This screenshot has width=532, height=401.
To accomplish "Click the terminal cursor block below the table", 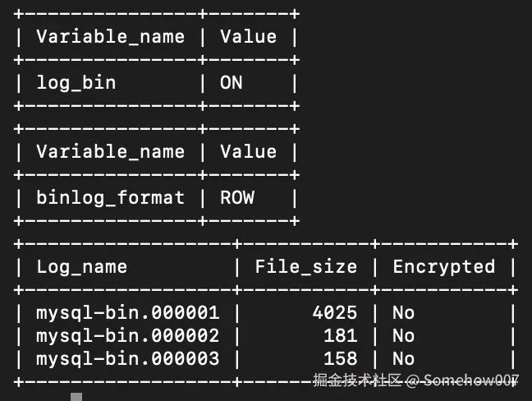I will pyautogui.click(x=76, y=397).
